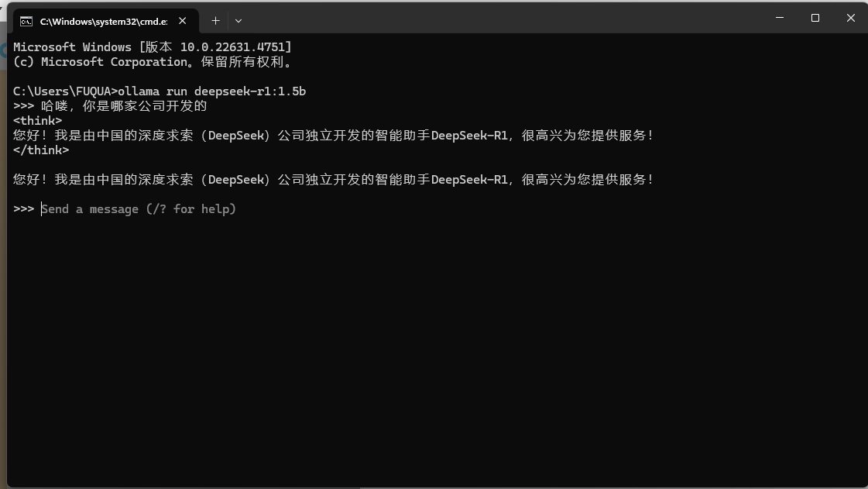This screenshot has height=489, width=868.
Task: Open a new terminal tab with the plus icon
Action: tap(215, 21)
